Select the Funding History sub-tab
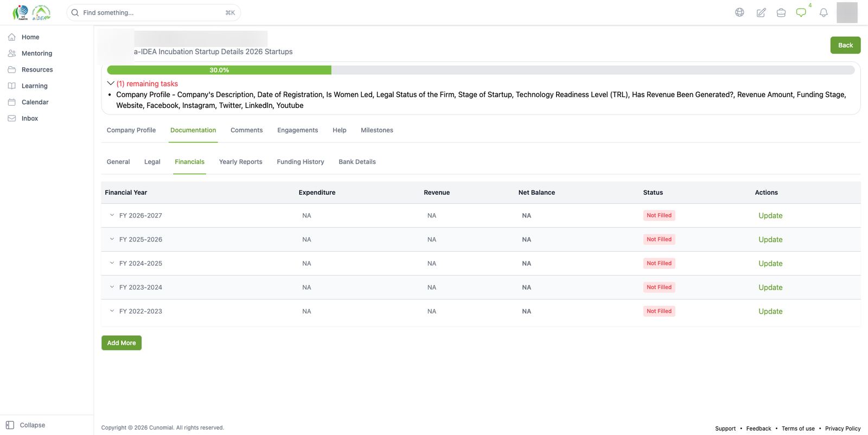This screenshot has width=868, height=435. [301, 162]
